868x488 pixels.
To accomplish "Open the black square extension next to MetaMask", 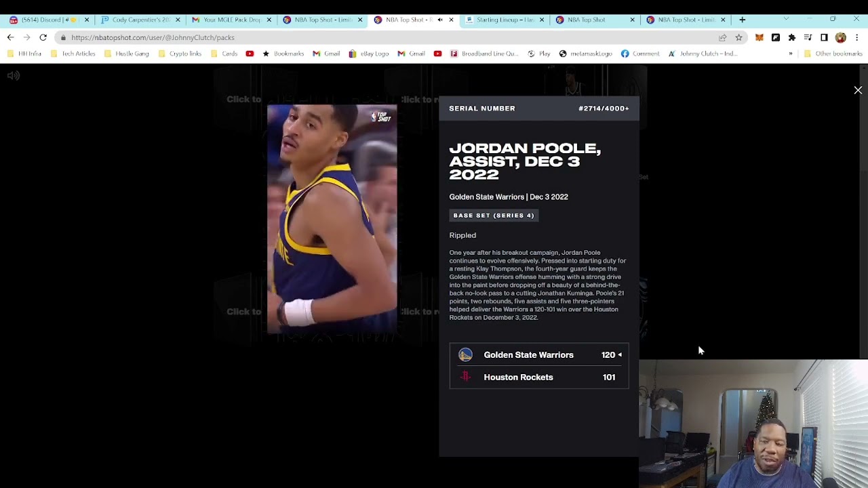I will coord(776,37).
